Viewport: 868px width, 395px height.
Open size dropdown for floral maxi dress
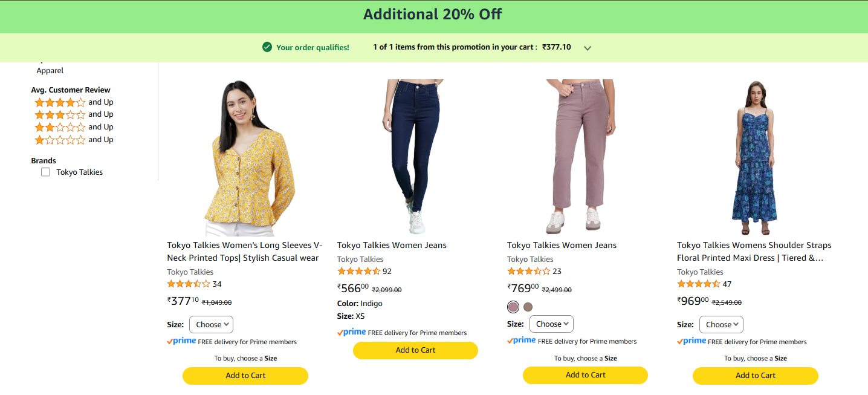coord(721,325)
